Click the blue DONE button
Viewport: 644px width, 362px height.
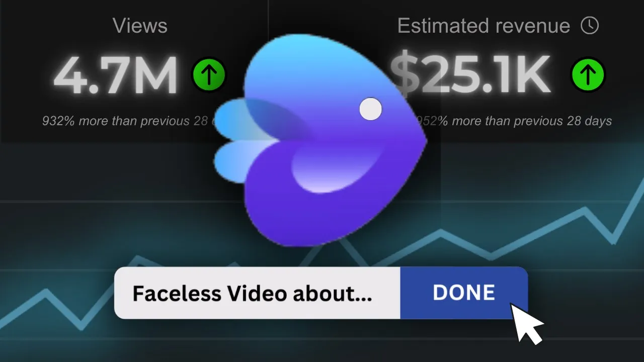pyautogui.click(x=463, y=293)
